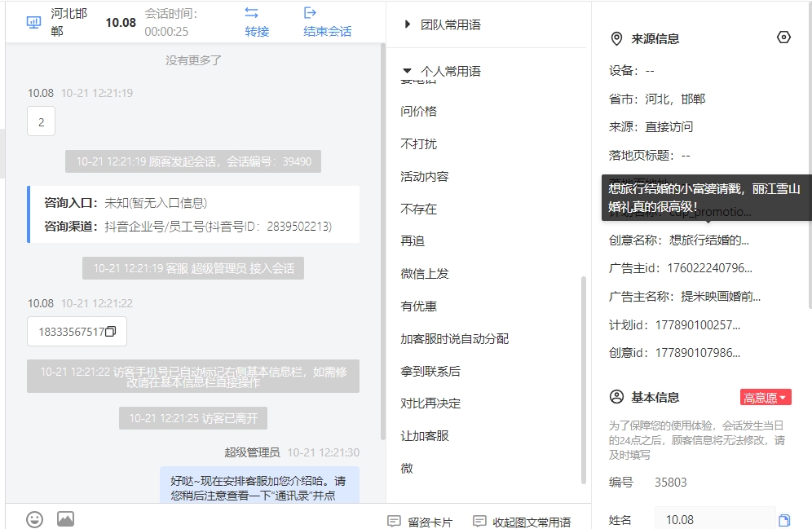Image resolution: width=812 pixels, height=529 pixels.
Task: Click the 落地页标题 row
Action: point(650,156)
